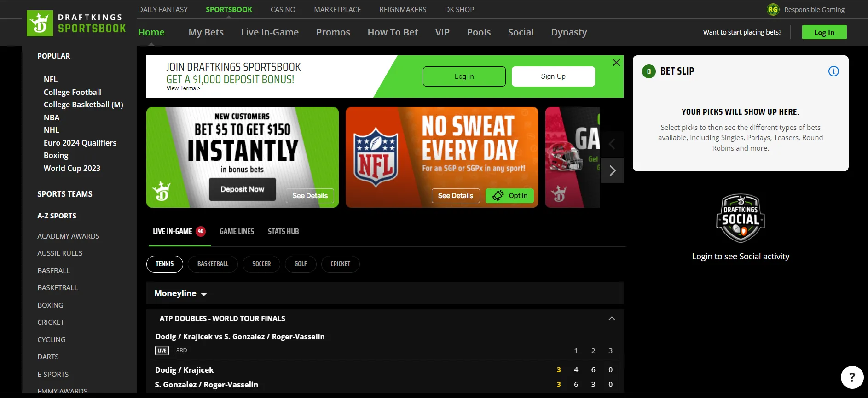Select the Cricket filter pill
Screen dimensions: 868x398
click(x=340, y=264)
